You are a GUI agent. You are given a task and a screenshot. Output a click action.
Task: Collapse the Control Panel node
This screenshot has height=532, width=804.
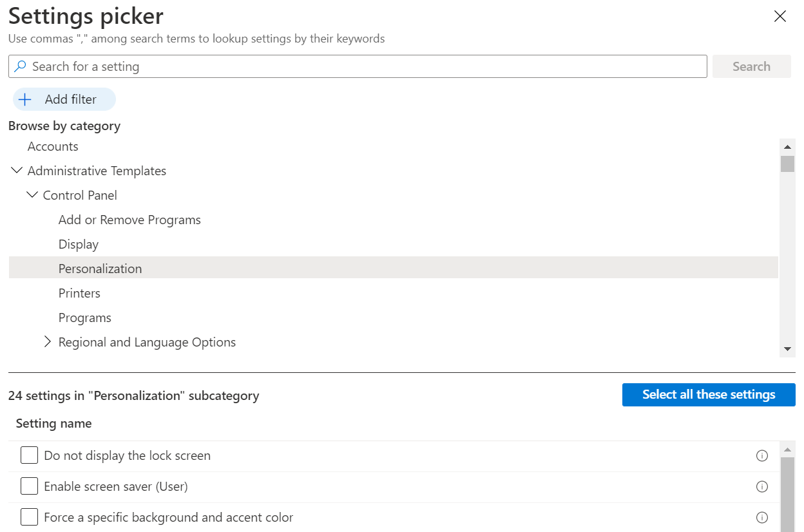(32, 195)
